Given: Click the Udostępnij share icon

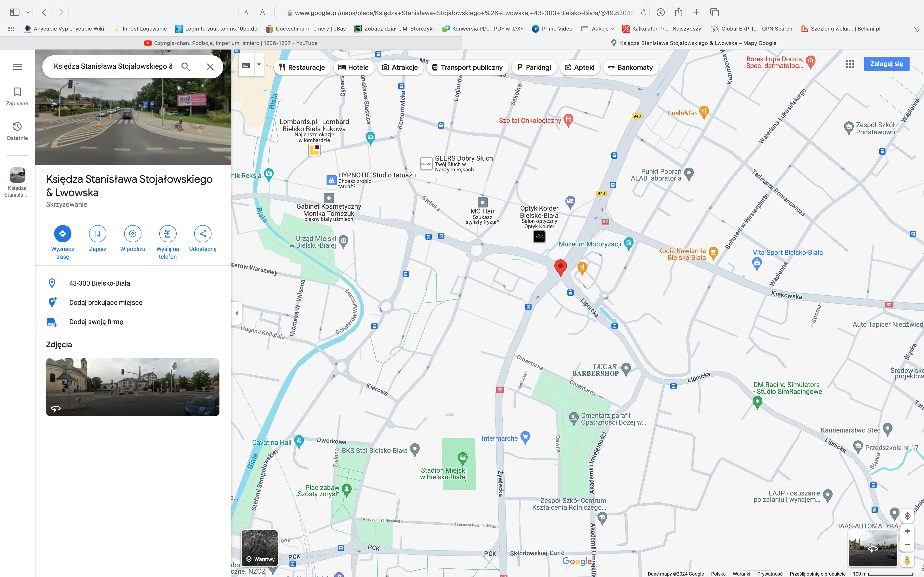Looking at the screenshot, I should [x=202, y=233].
